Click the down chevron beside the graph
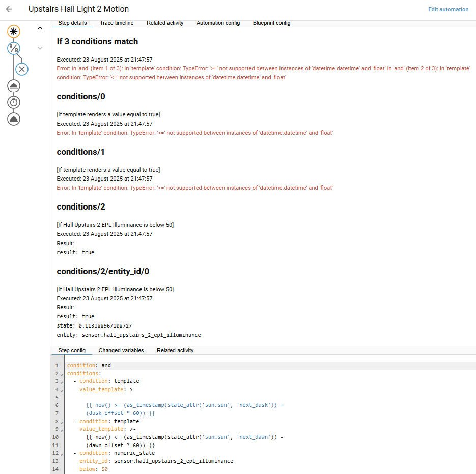Image resolution: width=476 pixels, height=474 pixels. coord(40,48)
